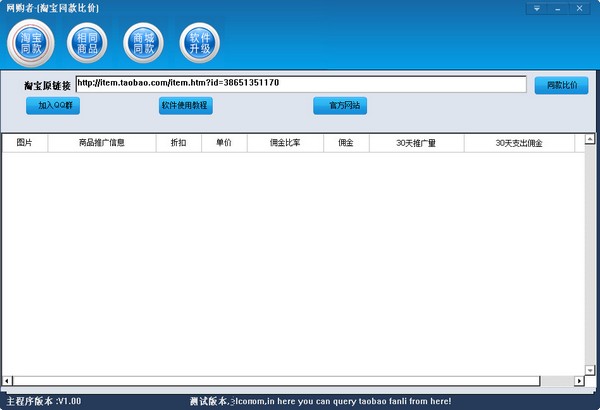Viewport: 600px width, 410px height.
Task: Sort by the 30天推广量 column header
Action: (x=417, y=143)
